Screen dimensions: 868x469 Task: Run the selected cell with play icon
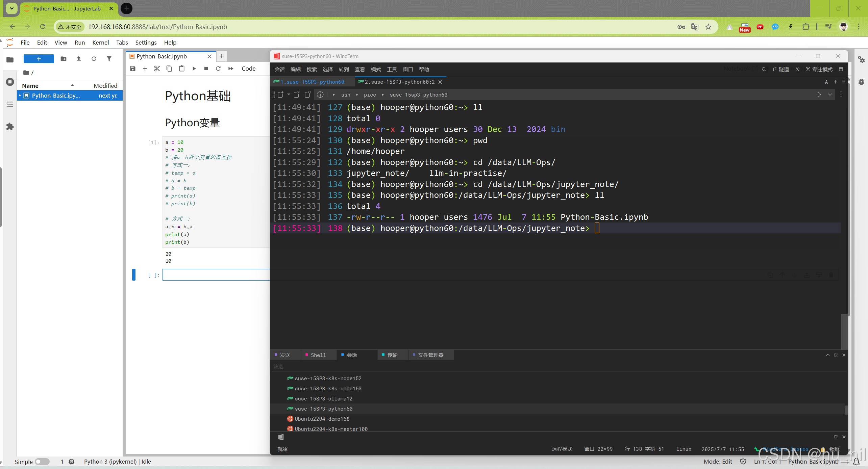coord(194,69)
